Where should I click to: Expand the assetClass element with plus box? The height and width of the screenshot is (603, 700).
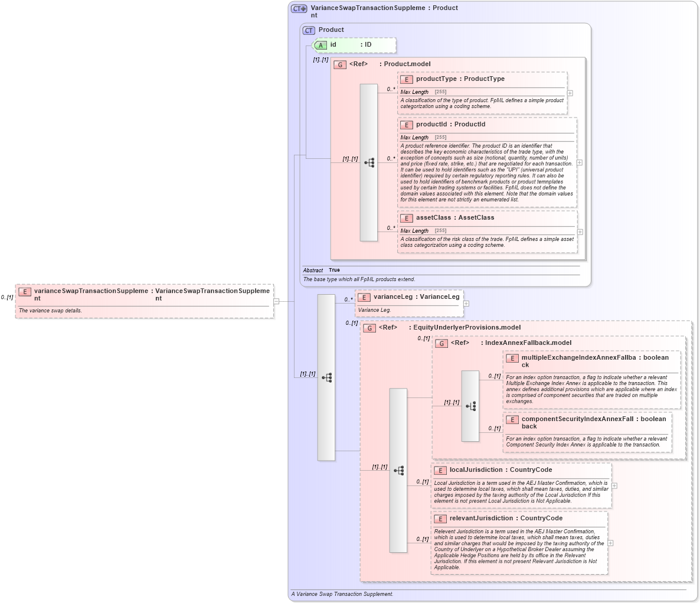[580, 232]
